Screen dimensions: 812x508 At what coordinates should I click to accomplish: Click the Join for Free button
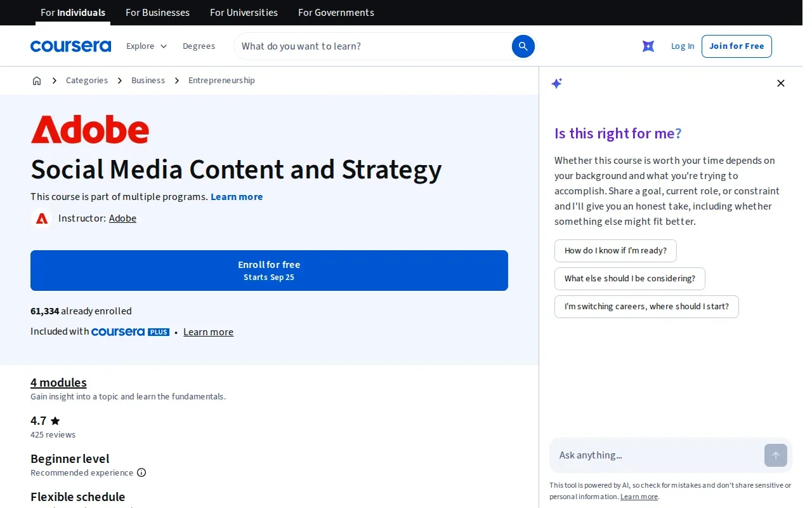737,46
